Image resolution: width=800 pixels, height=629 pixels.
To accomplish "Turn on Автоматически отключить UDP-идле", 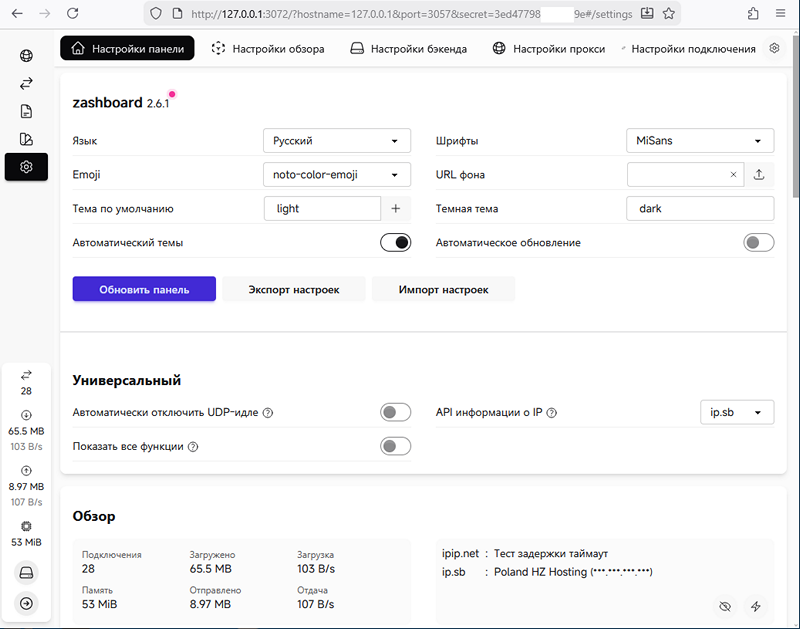I will tap(396, 412).
